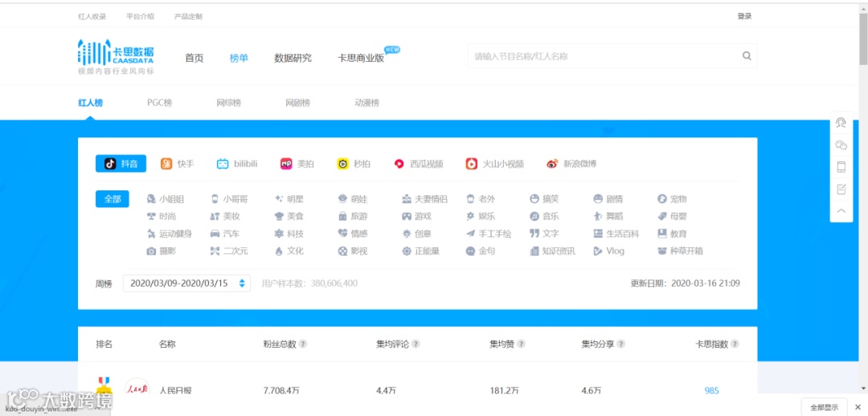Switch to the 动漫榜 tab
Viewport: 868px width, 416px height.
367,103
